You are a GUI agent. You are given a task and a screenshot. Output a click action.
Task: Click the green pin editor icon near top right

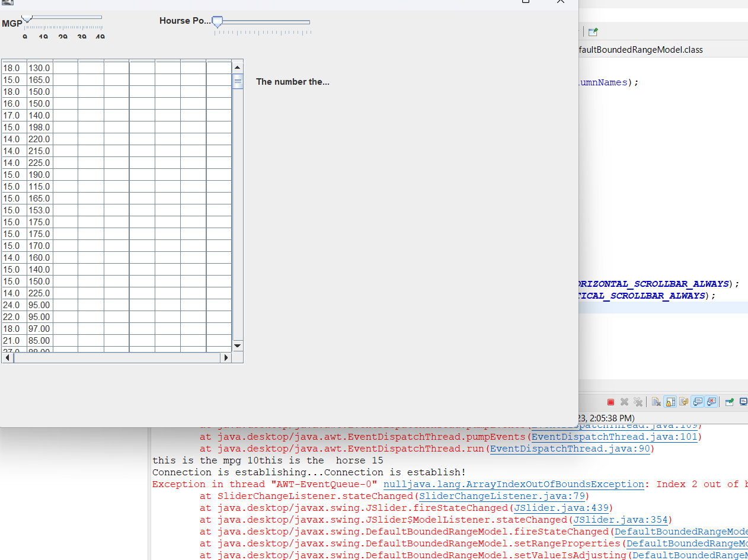[x=592, y=31]
